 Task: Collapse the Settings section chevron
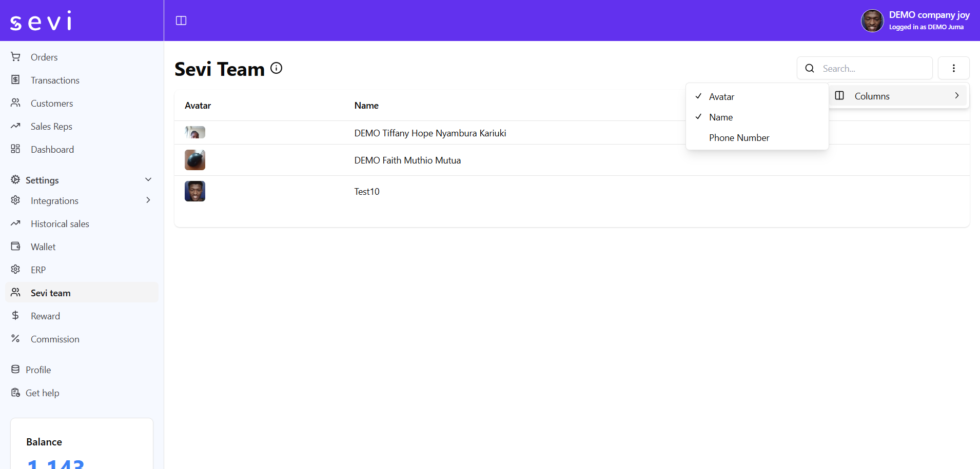point(148,180)
